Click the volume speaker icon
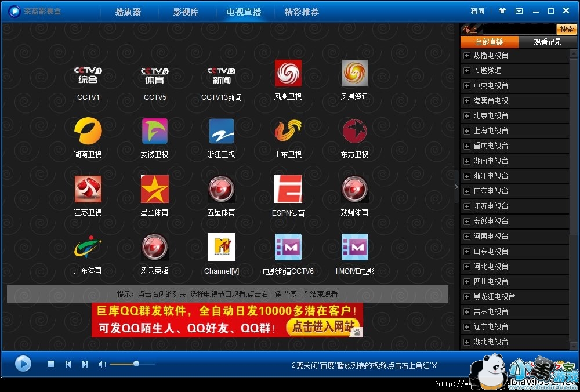 coord(101,364)
